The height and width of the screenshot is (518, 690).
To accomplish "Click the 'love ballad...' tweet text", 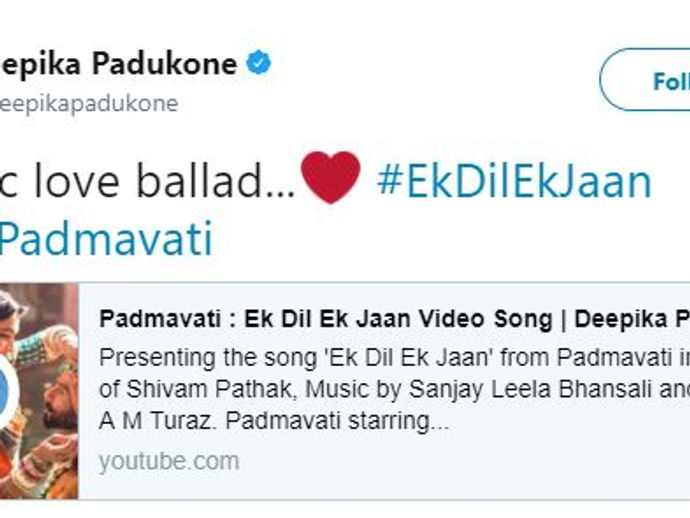I will pyautogui.click(x=148, y=181).
